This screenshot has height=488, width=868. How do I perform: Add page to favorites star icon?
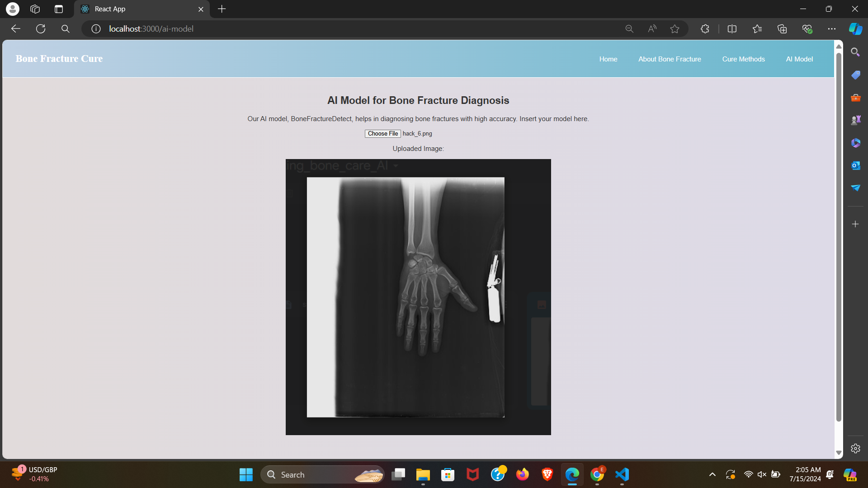coord(675,29)
